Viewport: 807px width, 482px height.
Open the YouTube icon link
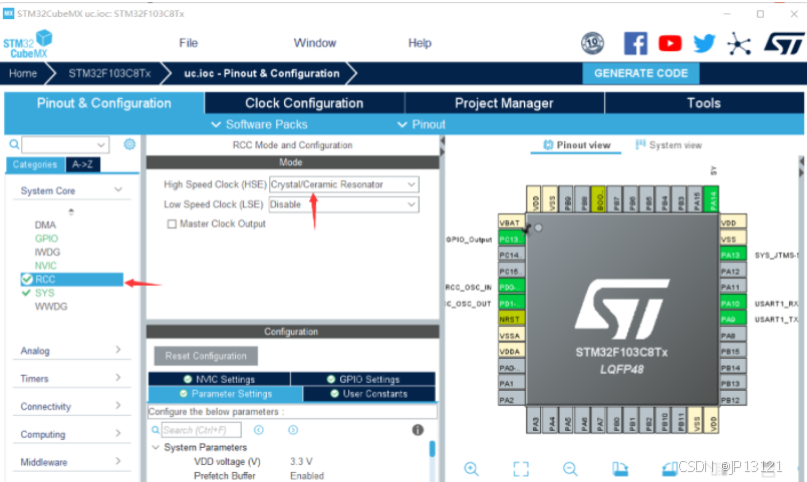(x=670, y=43)
